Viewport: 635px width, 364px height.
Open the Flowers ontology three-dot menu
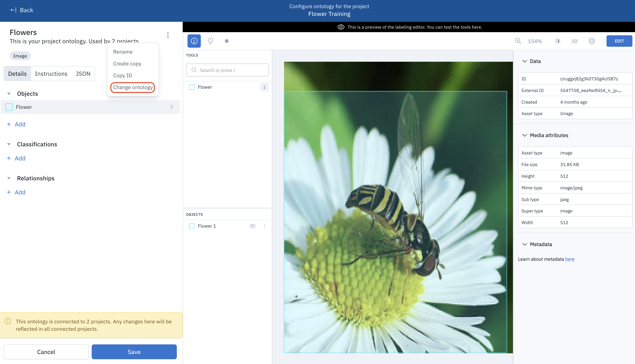pyautogui.click(x=168, y=35)
